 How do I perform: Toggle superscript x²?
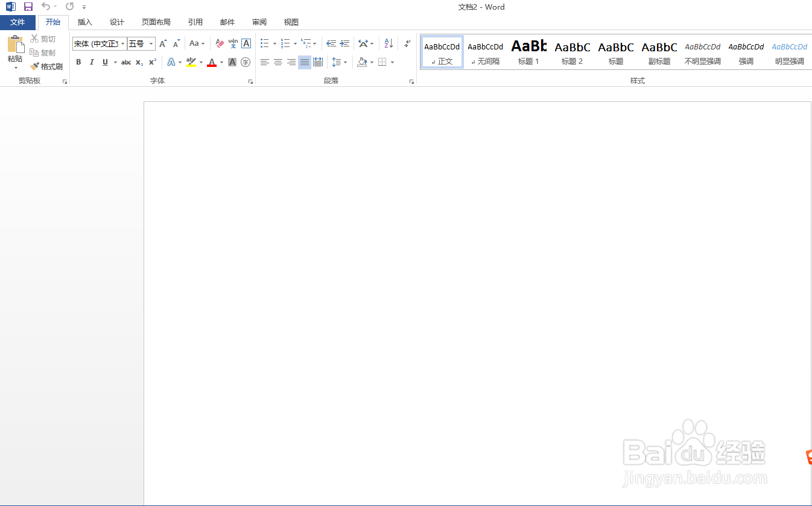coord(153,62)
